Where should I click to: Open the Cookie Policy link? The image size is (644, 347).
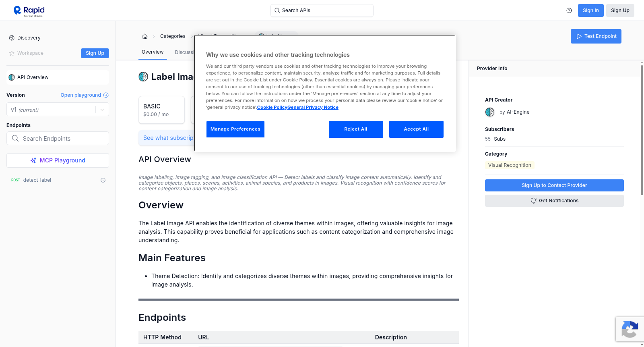272,107
